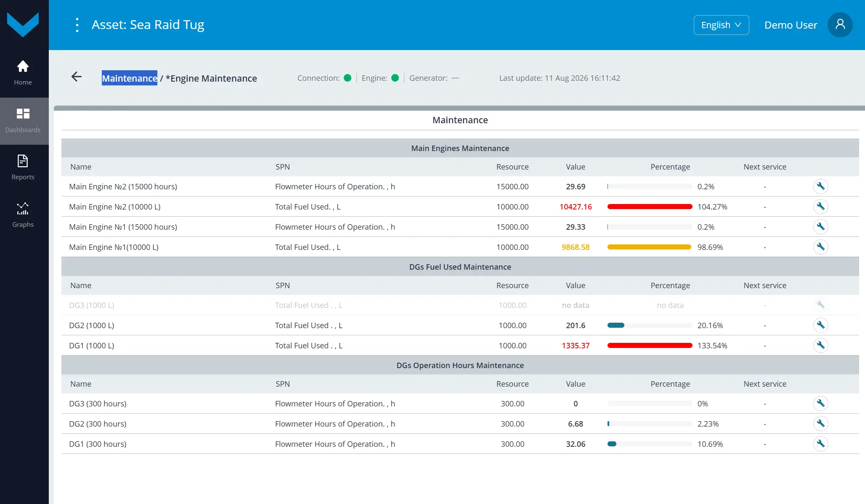
Task: Open Dashboards in the sidebar
Action: tap(23, 121)
